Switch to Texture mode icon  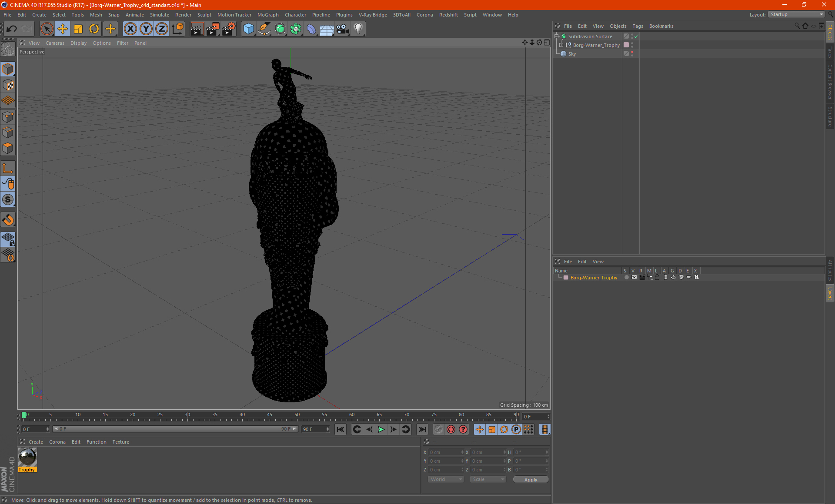pos(8,85)
